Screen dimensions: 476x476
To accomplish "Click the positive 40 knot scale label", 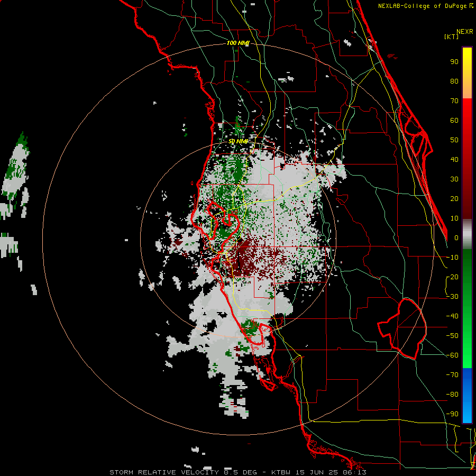I will [454, 160].
